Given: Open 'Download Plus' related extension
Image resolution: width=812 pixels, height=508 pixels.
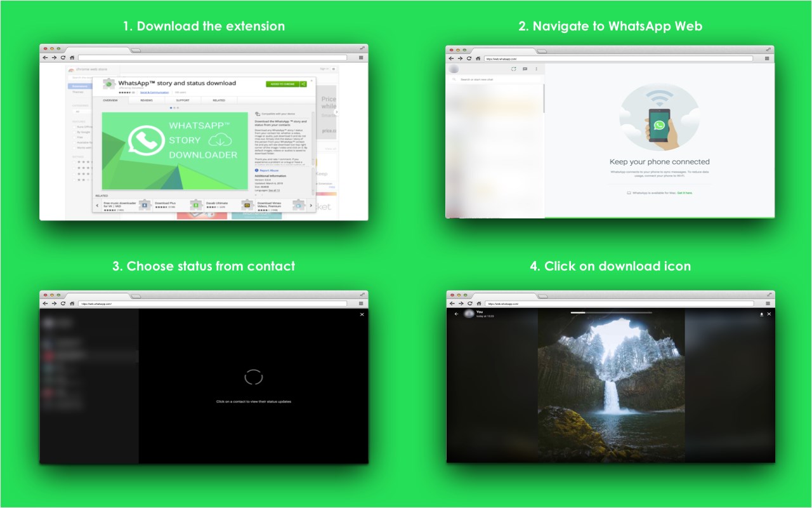Looking at the screenshot, I should tap(177, 205).
